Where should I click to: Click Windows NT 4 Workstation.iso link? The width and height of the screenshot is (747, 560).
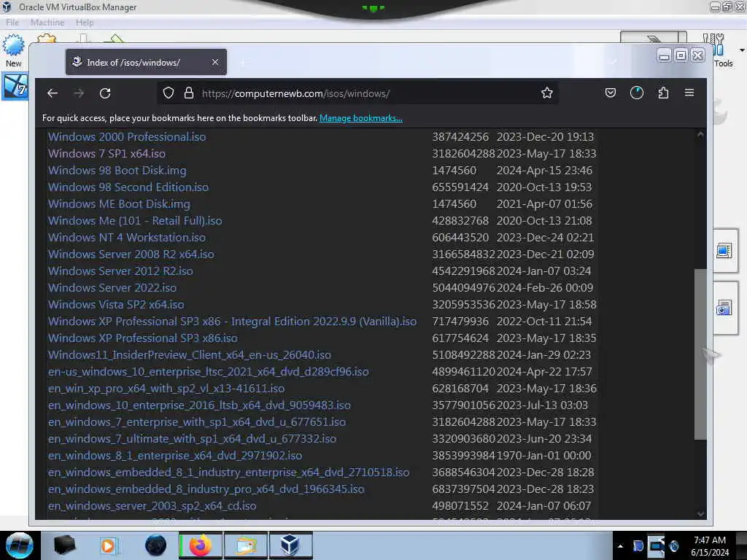point(127,238)
